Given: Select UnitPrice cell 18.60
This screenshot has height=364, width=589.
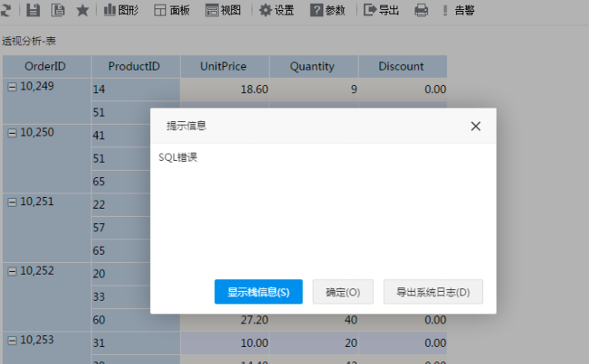Looking at the screenshot, I should [225, 89].
